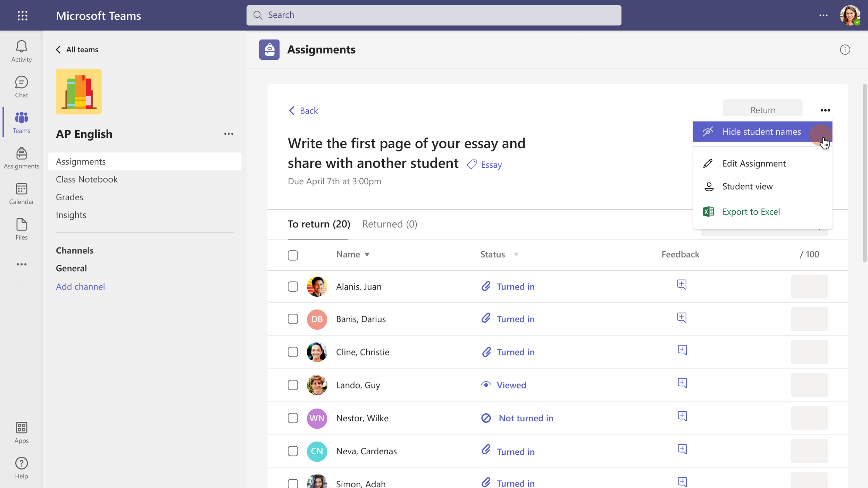Select the checkbox for Lando, Guy
868x488 pixels.
[x=293, y=385]
